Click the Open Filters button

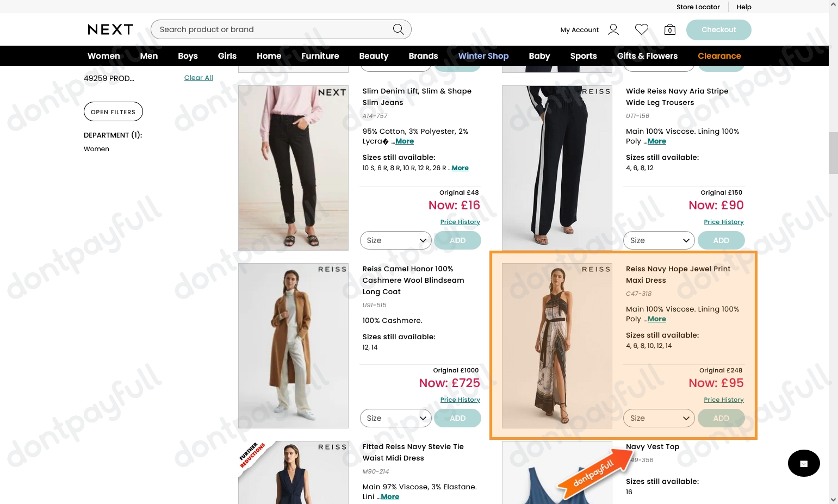(x=113, y=111)
